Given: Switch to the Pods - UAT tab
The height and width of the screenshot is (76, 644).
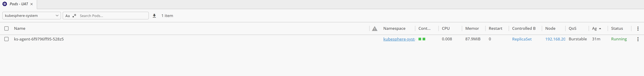Looking at the screenshot, I should (19, 4).
